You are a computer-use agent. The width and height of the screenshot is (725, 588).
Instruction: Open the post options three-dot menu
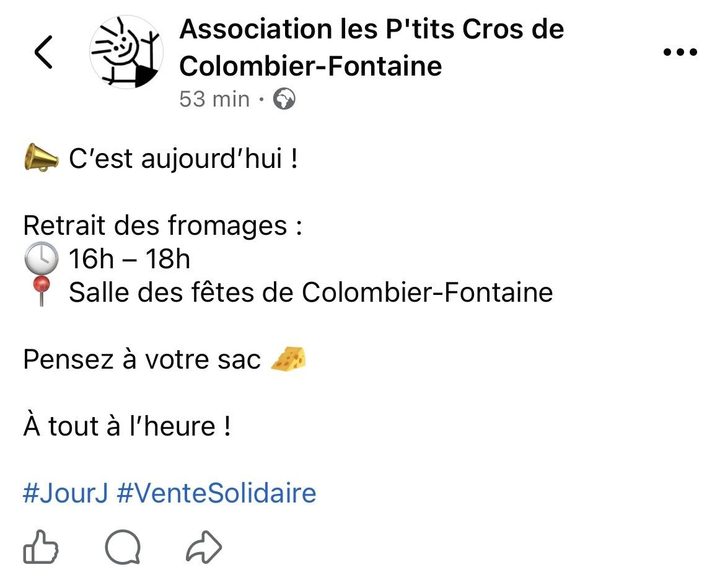[x=680, y=52]
